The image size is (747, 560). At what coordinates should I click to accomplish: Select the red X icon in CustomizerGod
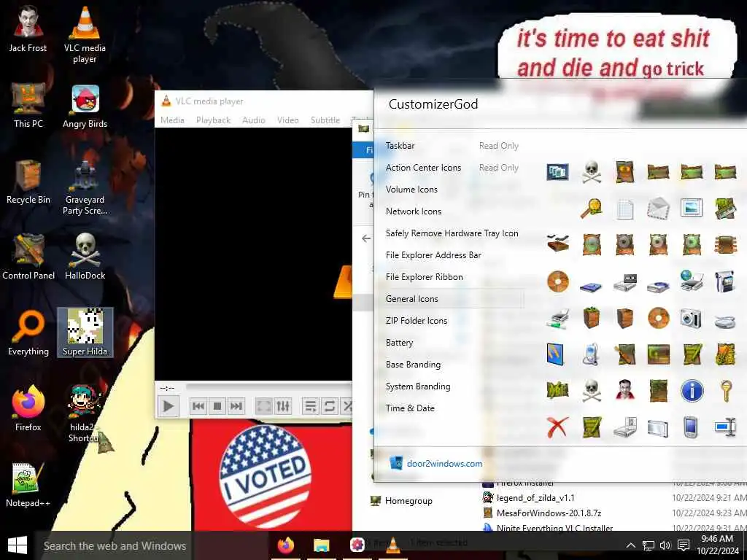point(557,427)
